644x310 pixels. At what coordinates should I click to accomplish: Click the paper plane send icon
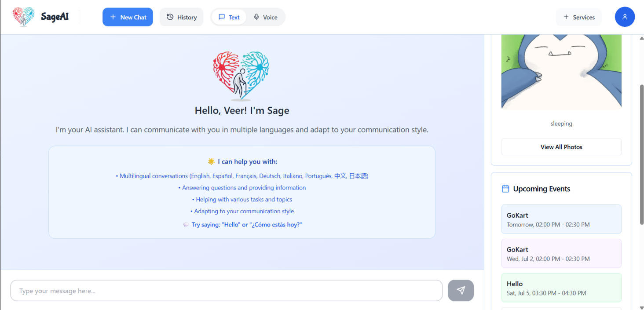click(461, 290)
